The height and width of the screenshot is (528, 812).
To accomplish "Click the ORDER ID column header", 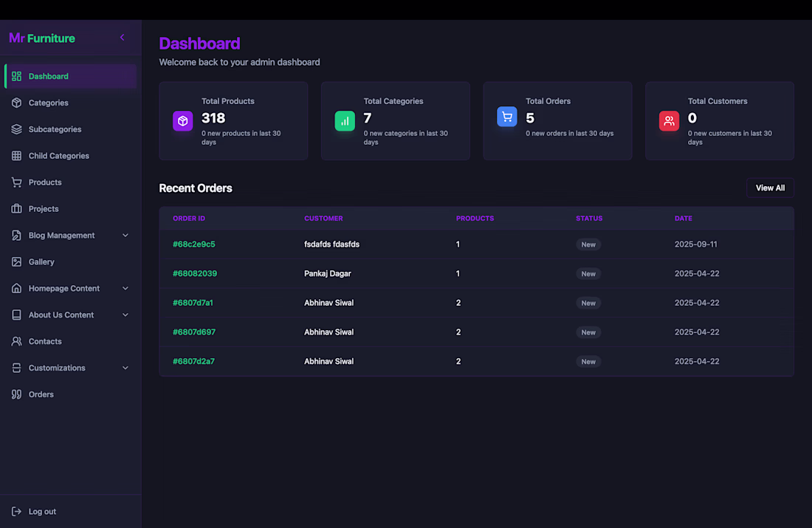I will point(189,218).
